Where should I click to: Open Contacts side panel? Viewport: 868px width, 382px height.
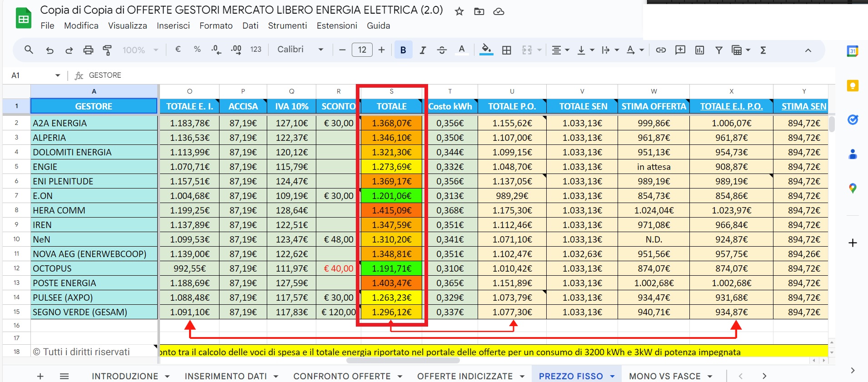click(x=853, y=154)
